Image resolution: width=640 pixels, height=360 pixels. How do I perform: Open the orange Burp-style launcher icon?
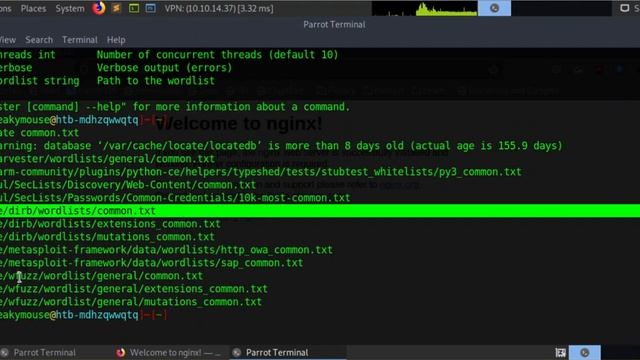point(116,8)
